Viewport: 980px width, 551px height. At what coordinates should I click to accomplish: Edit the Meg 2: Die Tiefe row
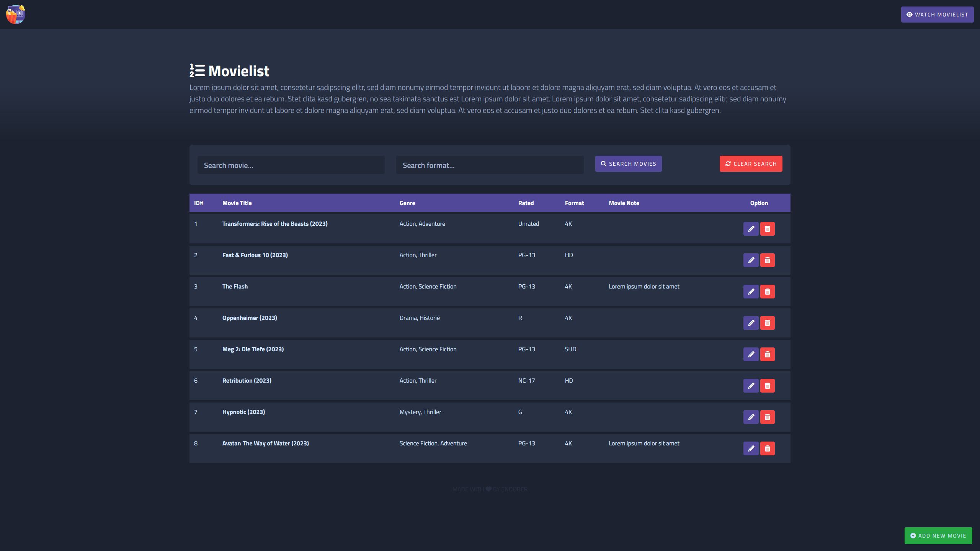751,354
